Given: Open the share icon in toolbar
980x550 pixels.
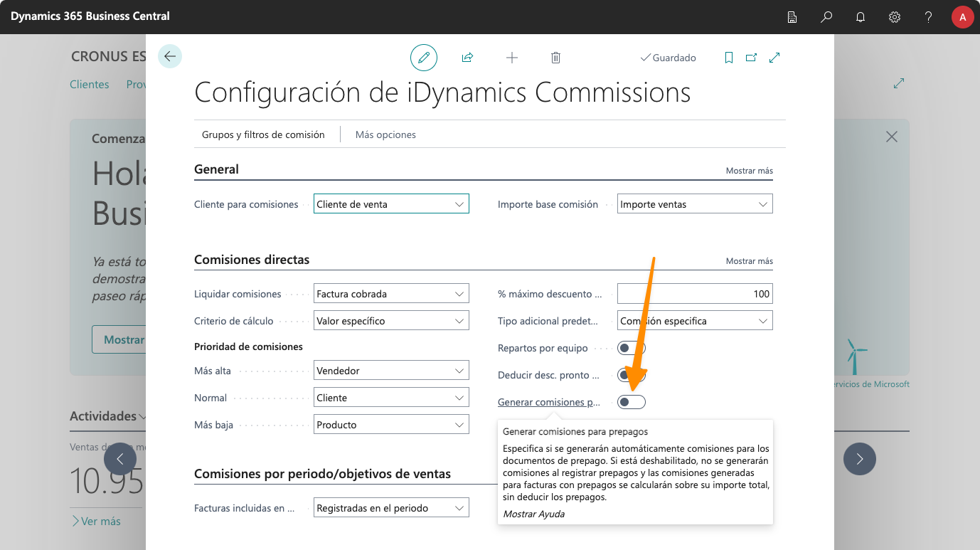Looking at the screenshot, I should [x=467, y=58].
